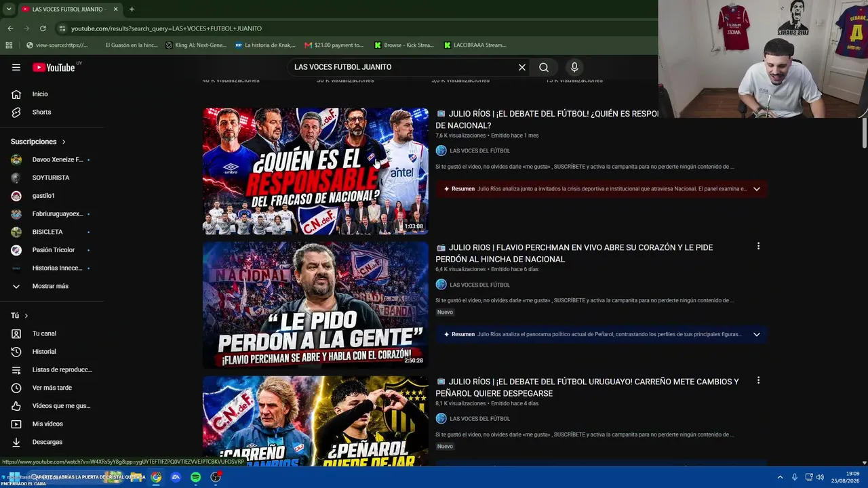Open Ver más tarde in sidebar
Screen dimensions: 868x488
[x=52, y=388]
